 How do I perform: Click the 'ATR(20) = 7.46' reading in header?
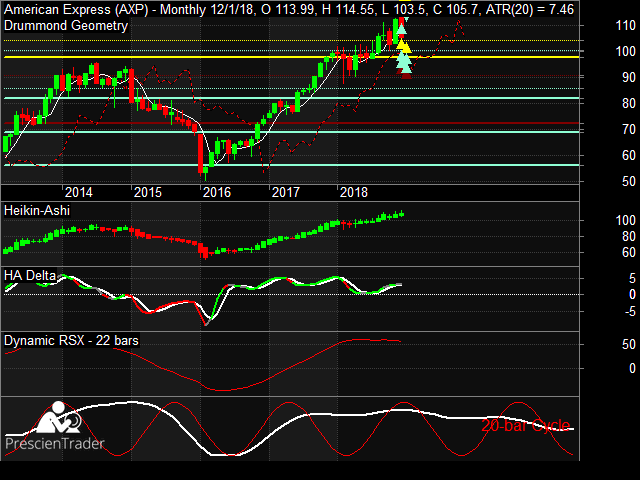[530, 9]
